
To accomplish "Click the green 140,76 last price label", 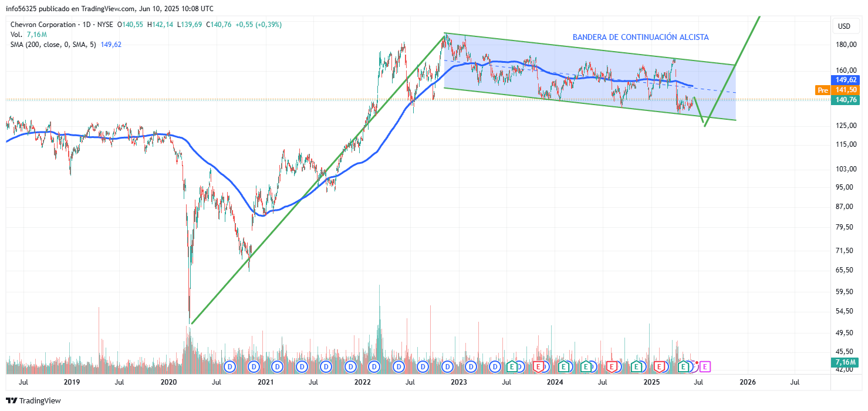I will tap(845, 100).
